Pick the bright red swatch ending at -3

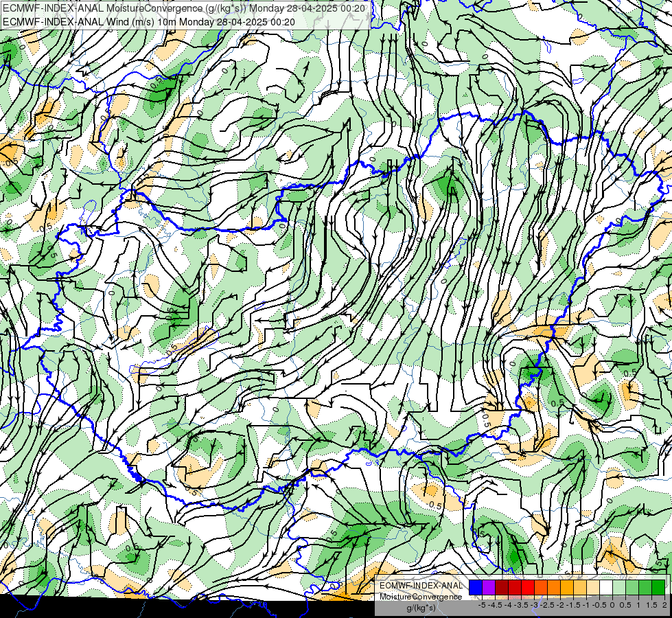click(x=528, y=587)
